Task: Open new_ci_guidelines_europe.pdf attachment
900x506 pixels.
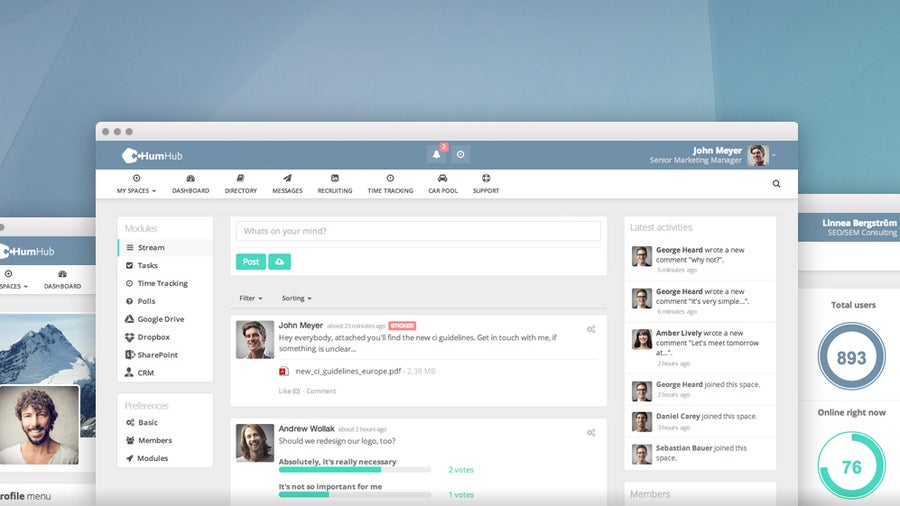Action: (x=348, y=371)
